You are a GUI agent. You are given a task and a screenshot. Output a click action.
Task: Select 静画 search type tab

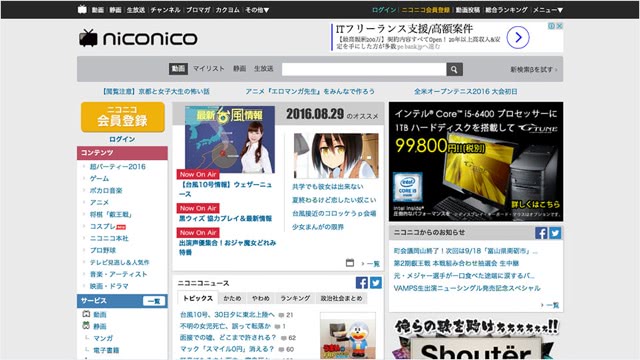(240, 69)
